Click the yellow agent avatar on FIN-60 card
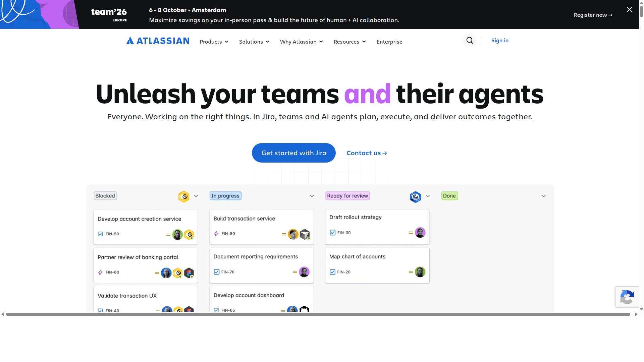 178,273
